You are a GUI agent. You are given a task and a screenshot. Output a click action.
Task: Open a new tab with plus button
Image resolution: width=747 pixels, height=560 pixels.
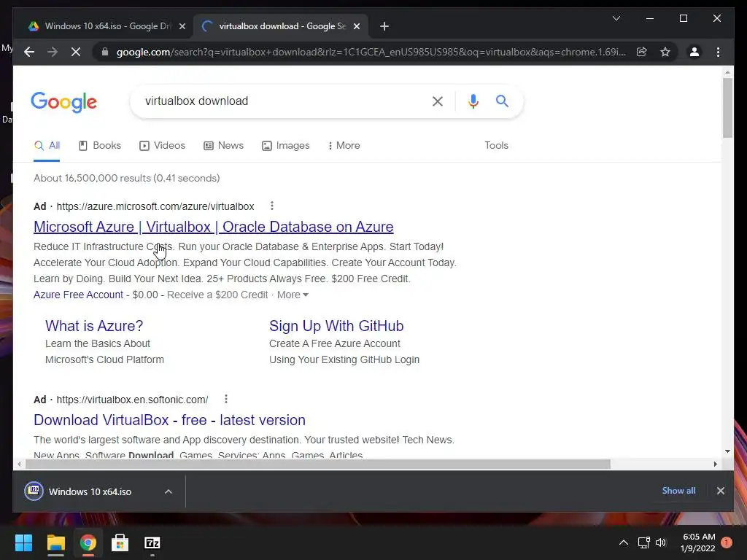point(384,26)
